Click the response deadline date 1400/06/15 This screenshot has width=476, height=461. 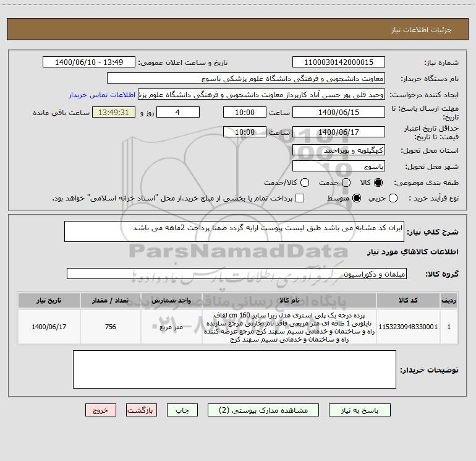point(339,113)
